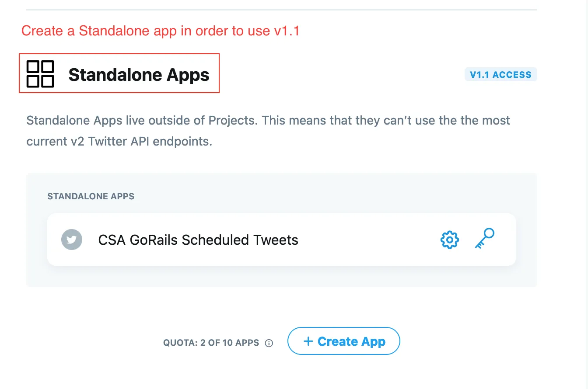Open CSA GoRails Scheduled Tweets app
Screen dimensions: 588x389
tap(198, 240)
